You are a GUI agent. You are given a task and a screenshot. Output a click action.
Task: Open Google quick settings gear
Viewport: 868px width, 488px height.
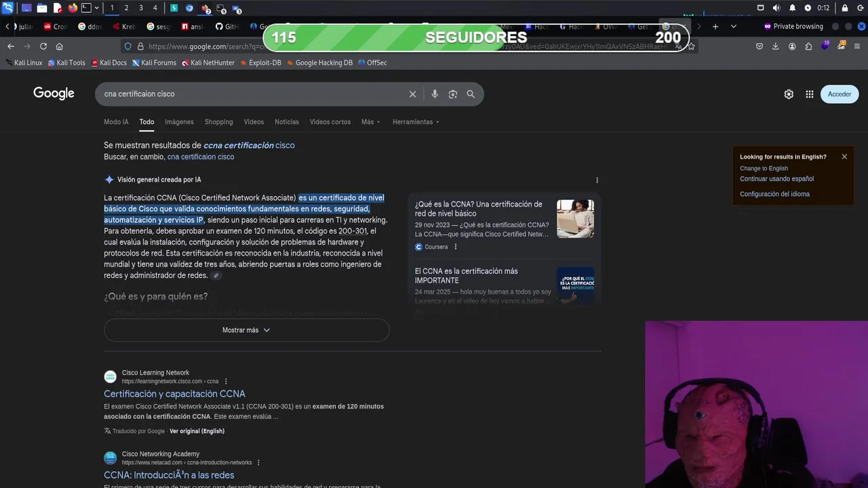click(789, 94)
